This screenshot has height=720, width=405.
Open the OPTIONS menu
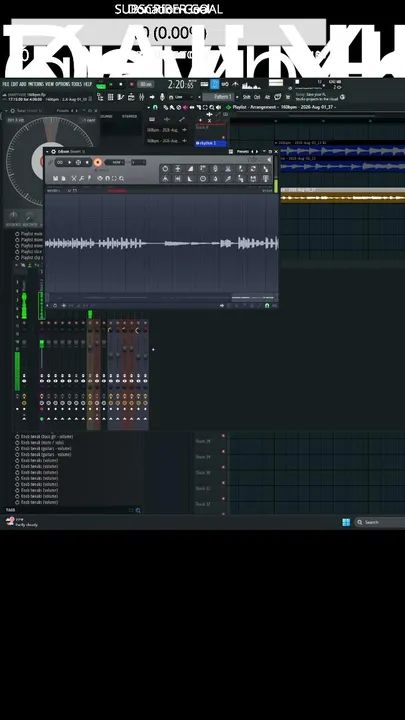click(x=62, y=84)
